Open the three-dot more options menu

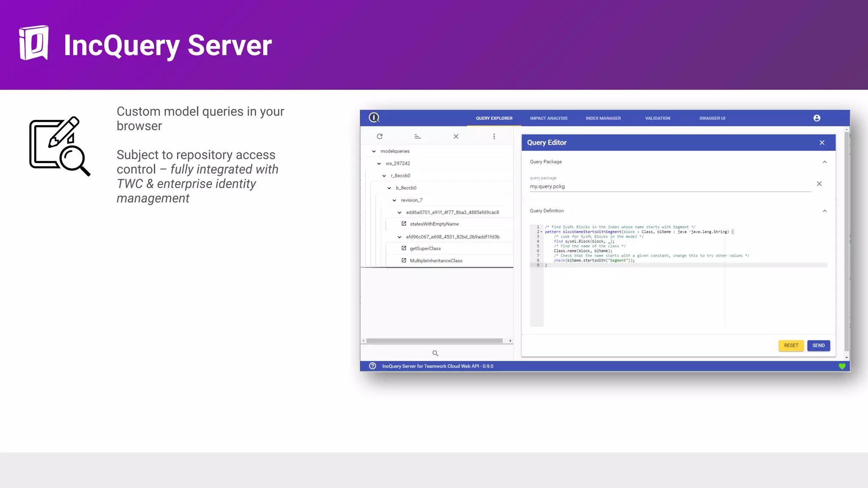click(x=494, y=136)
